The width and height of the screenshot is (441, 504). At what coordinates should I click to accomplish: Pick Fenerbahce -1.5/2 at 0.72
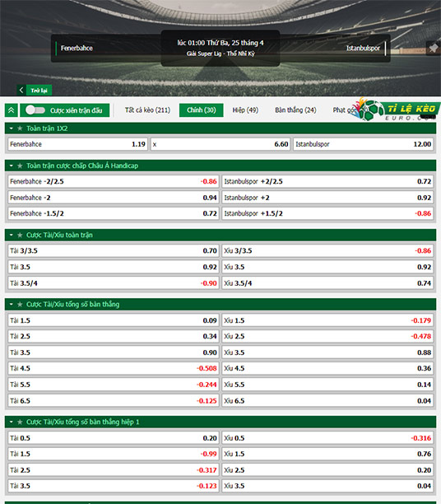(x=114, y=213)
